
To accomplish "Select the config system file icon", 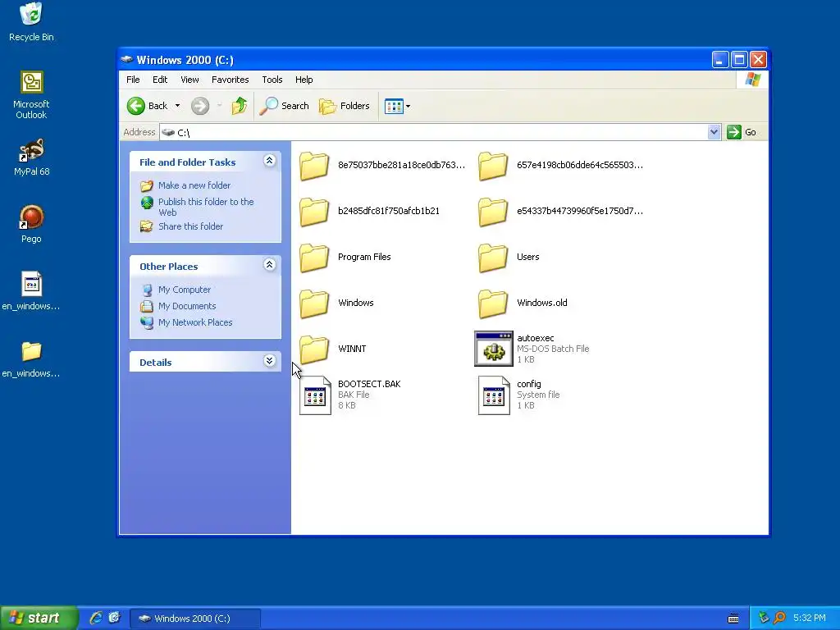I will coord(494,395).
